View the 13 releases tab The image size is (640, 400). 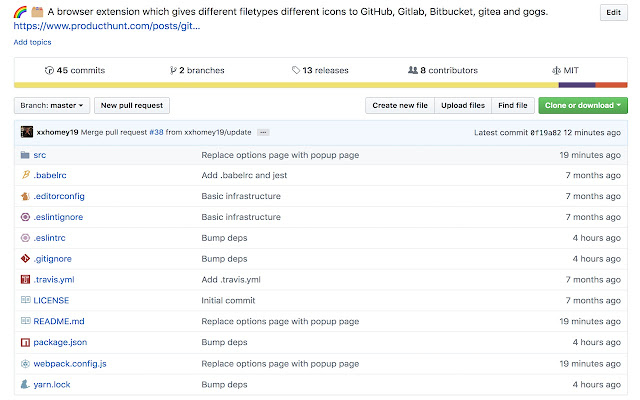tap(320, 70)
